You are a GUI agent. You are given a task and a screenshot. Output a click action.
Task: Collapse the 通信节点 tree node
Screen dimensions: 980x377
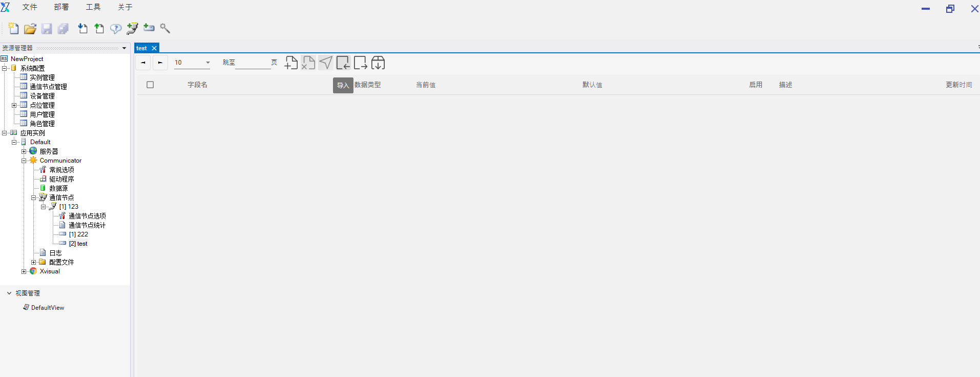(33, 197)
